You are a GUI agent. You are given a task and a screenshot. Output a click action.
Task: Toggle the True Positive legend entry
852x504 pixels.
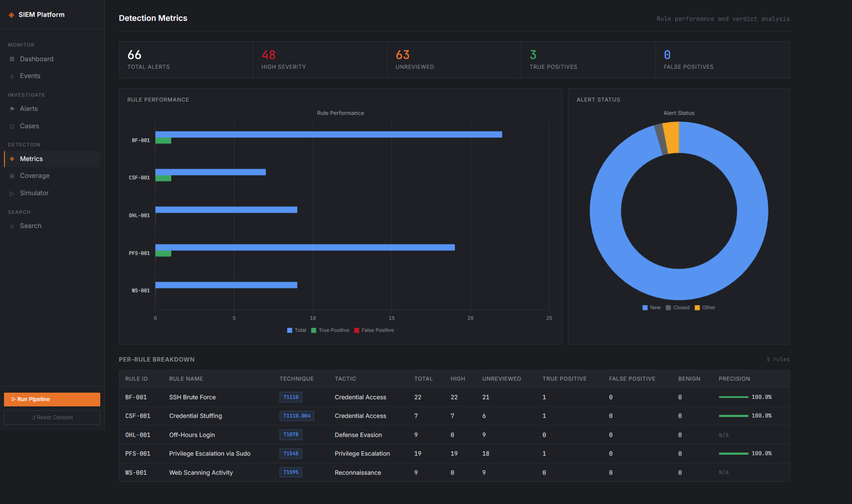click(330, 330)
